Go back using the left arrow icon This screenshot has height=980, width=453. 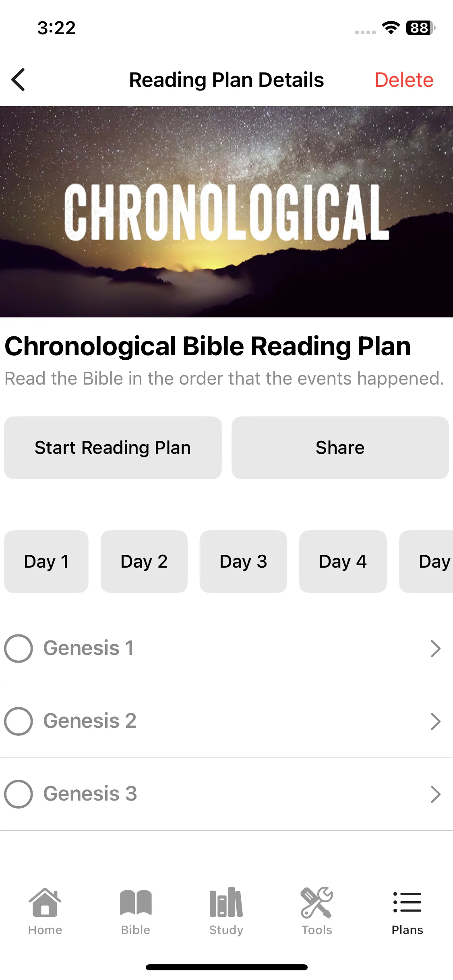[18, 80]
